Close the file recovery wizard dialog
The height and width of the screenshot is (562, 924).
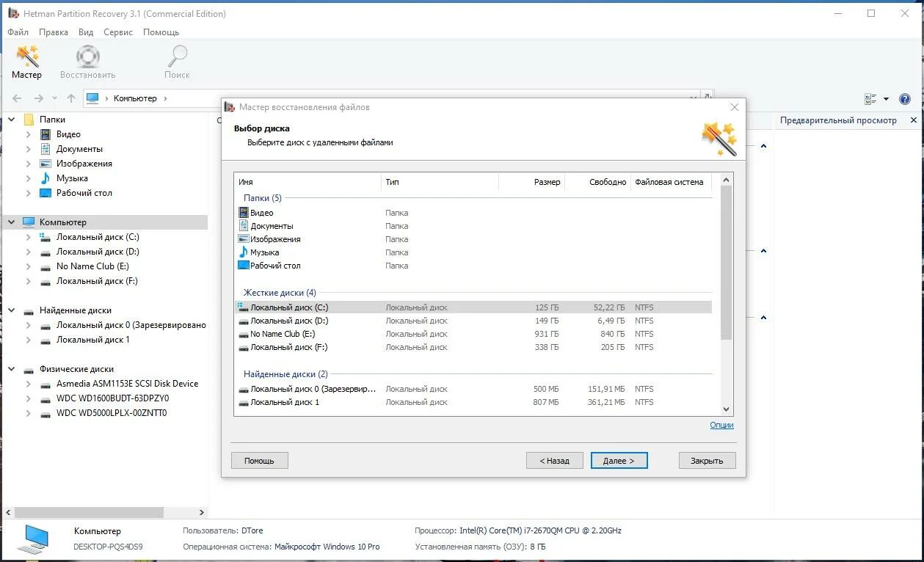(734, 107)
